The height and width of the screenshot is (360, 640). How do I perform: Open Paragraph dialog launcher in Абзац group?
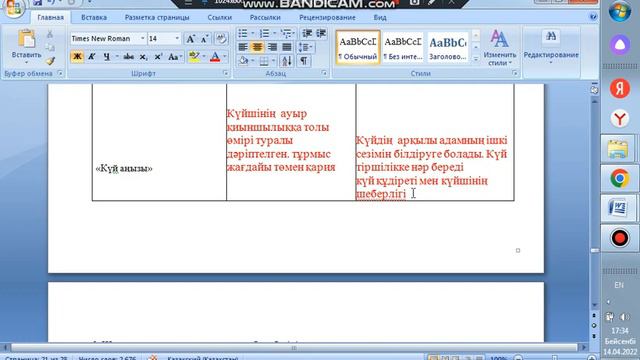coord(324,73)
